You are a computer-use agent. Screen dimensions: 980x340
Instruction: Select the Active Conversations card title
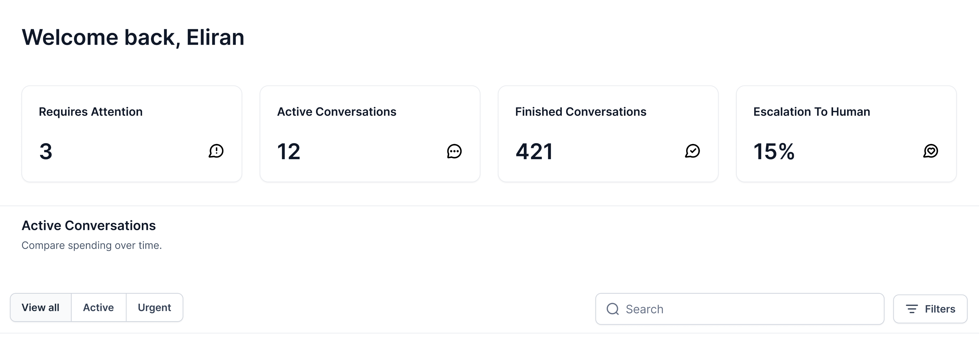point(337,112)
